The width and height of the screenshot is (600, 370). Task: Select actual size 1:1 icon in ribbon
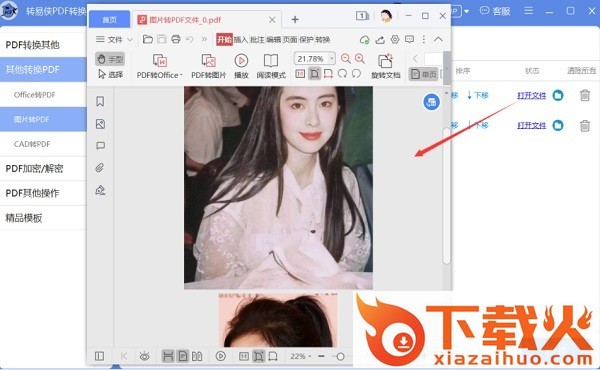300,73
